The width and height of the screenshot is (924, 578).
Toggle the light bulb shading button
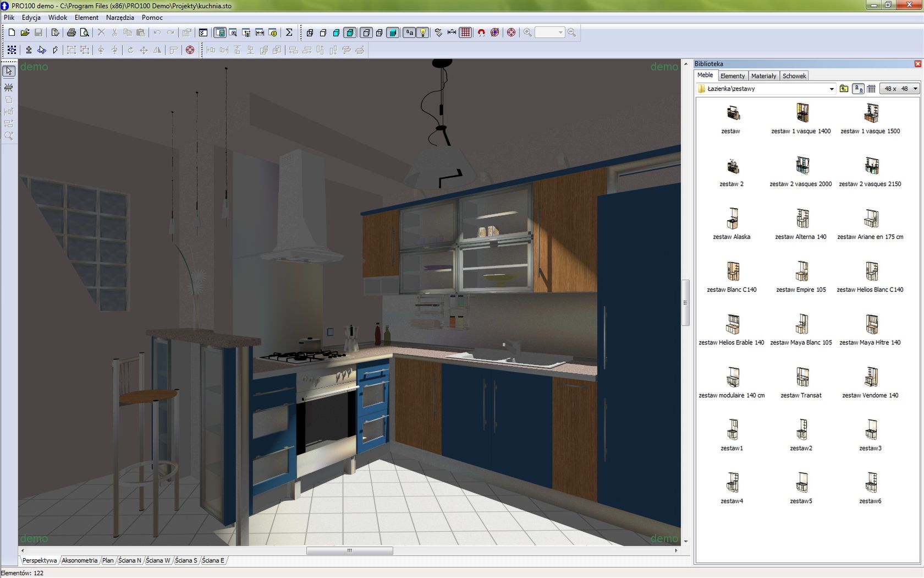click(423, 32)
